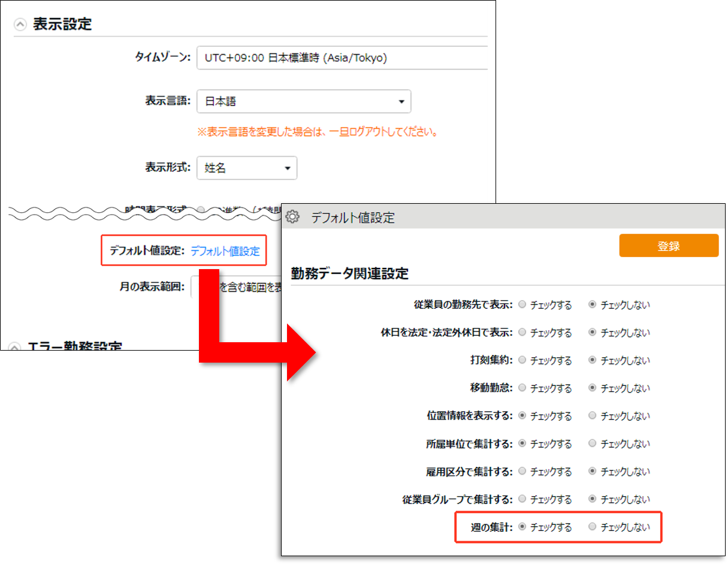Open the タイムゾーン dropdown
Image resolution: width=728 pixels, height=564 pixels.
coord(342,58)
